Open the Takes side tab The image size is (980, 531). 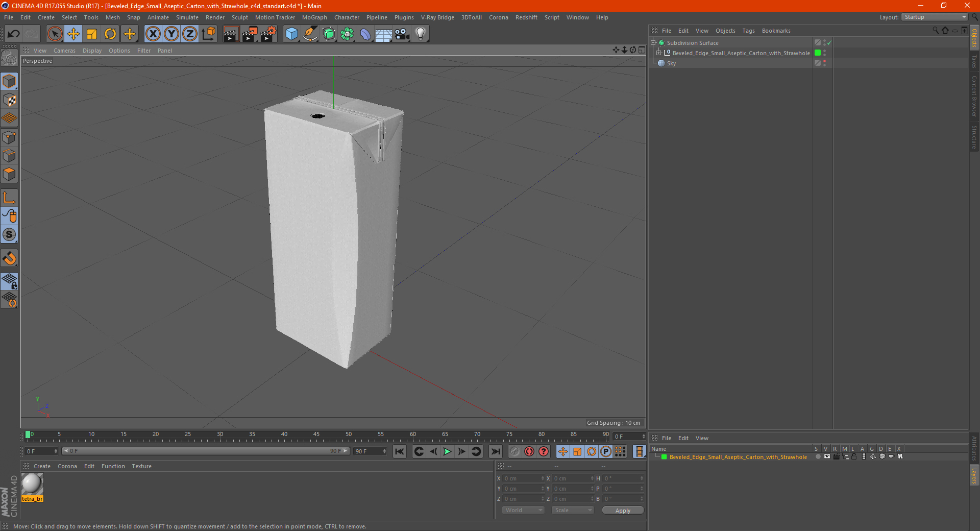(974, 62)
